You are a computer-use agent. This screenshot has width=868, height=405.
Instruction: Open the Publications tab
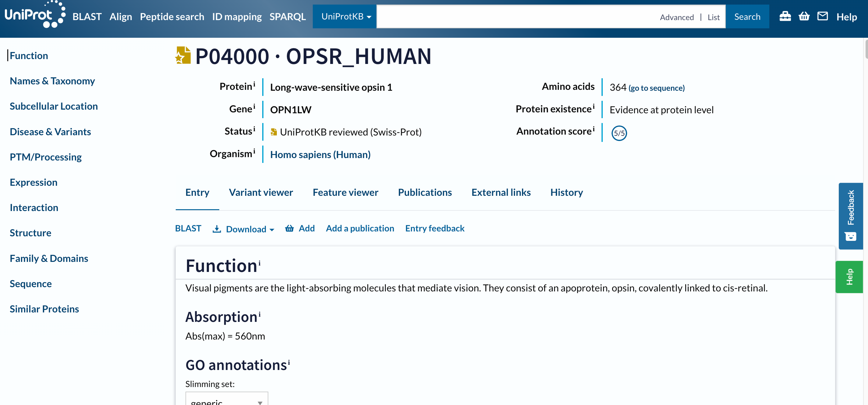coord(425,192)
